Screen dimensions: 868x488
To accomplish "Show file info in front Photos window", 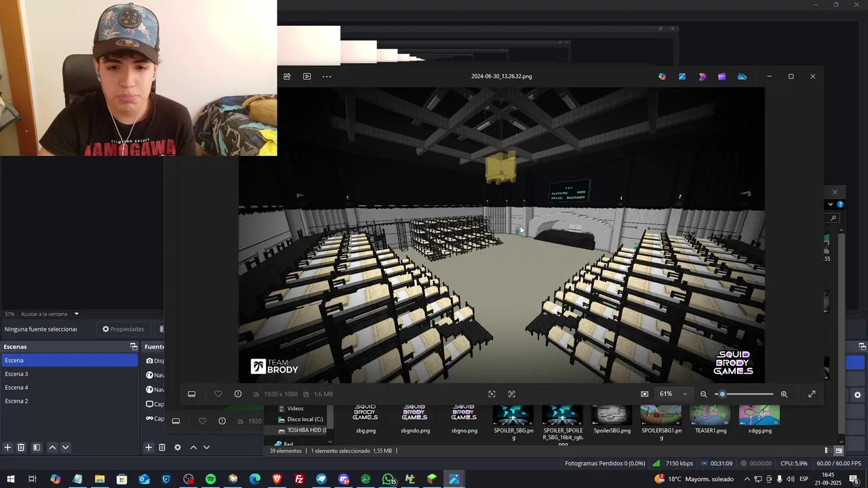I will click(238, 394).
